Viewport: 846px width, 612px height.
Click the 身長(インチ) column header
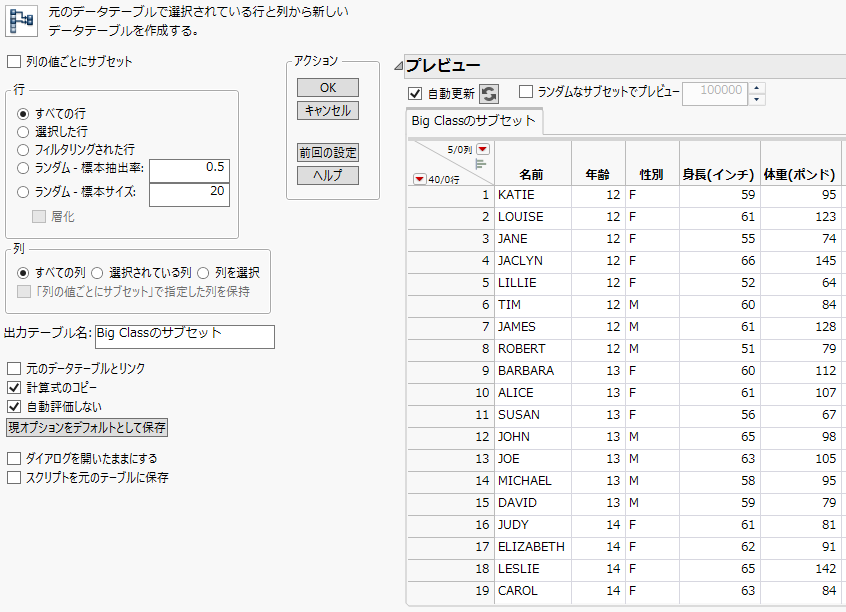coord(717,174)
